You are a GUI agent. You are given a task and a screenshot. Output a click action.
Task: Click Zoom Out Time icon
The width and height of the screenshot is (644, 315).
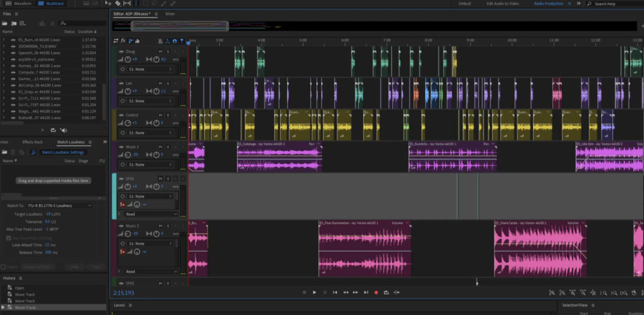click(583, 293)
